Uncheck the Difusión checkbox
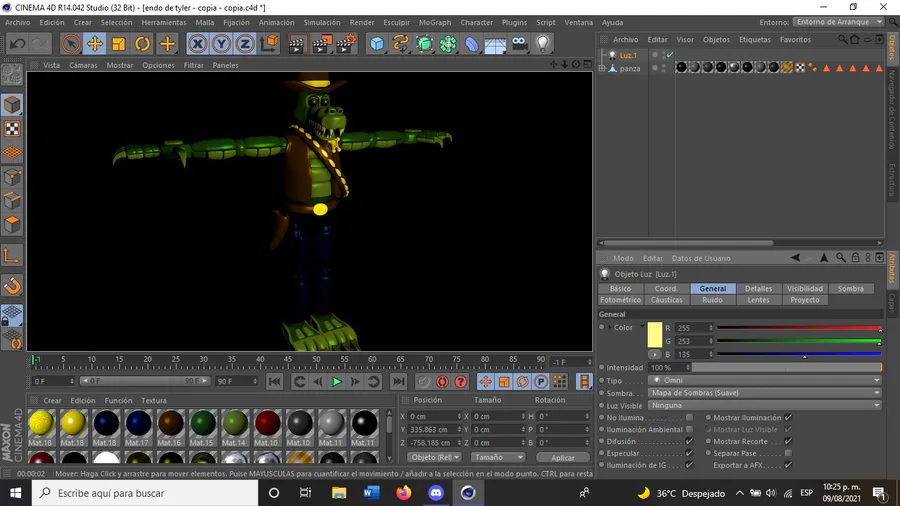The height and width of the screenshot is (506, 900). (689, 441)
